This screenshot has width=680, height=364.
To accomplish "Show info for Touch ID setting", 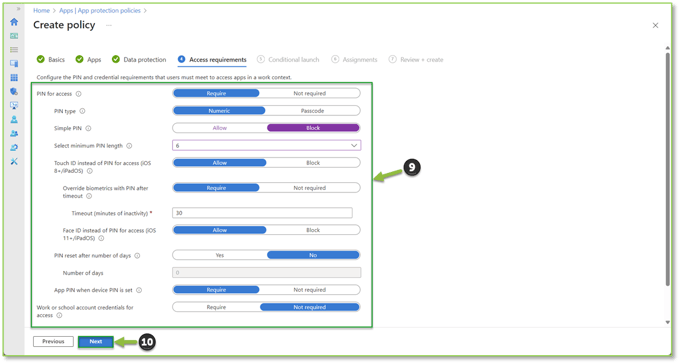I will 90,171.
